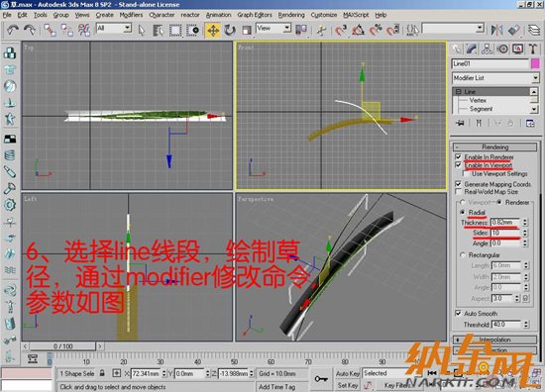Click Rectangular Selection Region icon

175,31
